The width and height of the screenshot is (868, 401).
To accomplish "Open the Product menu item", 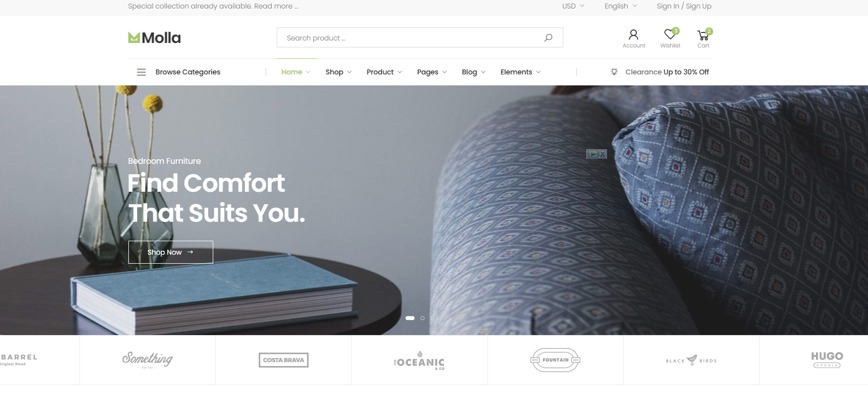I will (384, 72).
